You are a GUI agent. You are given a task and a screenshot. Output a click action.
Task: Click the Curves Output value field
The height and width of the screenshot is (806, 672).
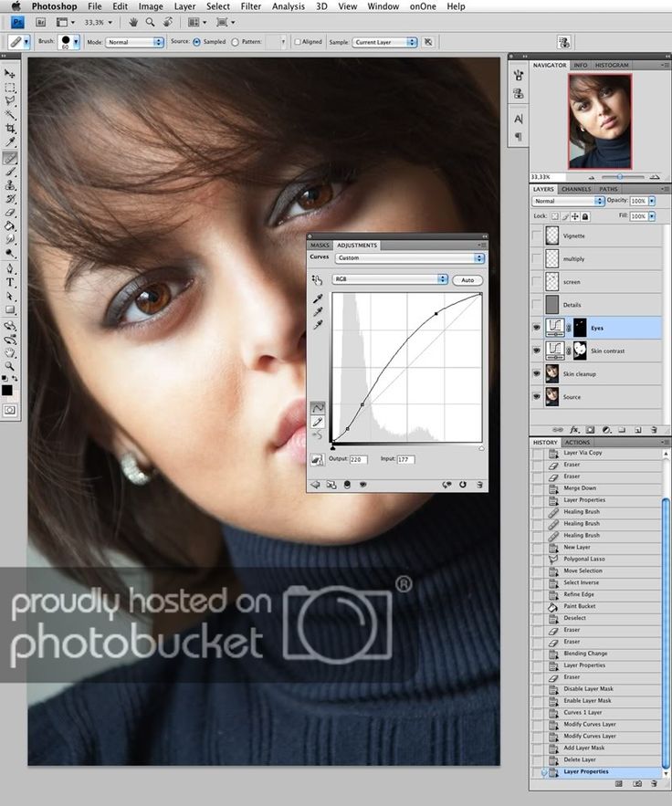[358, 459]
